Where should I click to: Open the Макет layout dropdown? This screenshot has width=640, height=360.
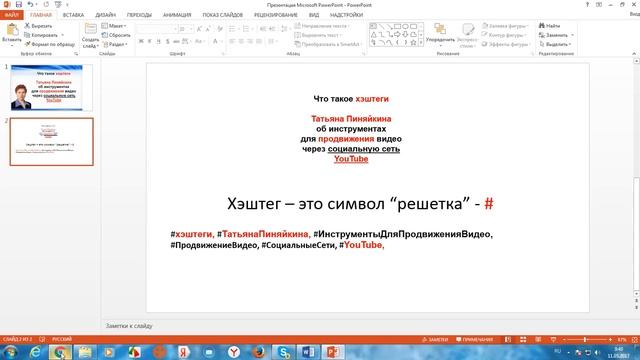[114, 26]
